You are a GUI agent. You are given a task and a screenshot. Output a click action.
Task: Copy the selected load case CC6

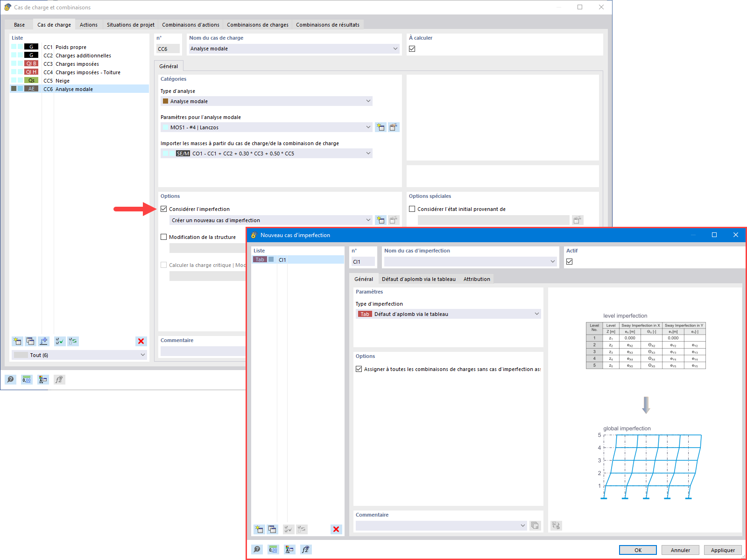pyautogui.click(x=30, y=341)
